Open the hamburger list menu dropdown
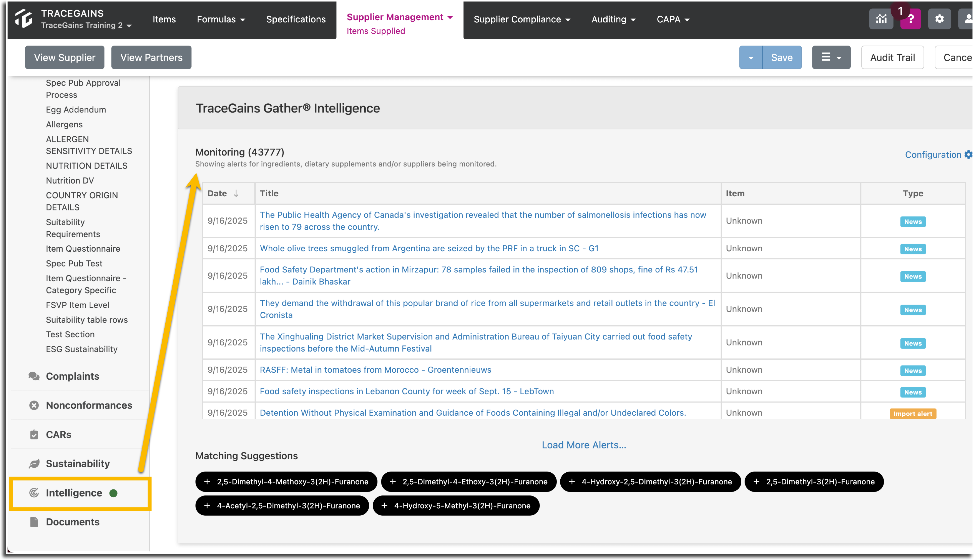974x560 pixels. pyautogui.click(x=831, y=58)
